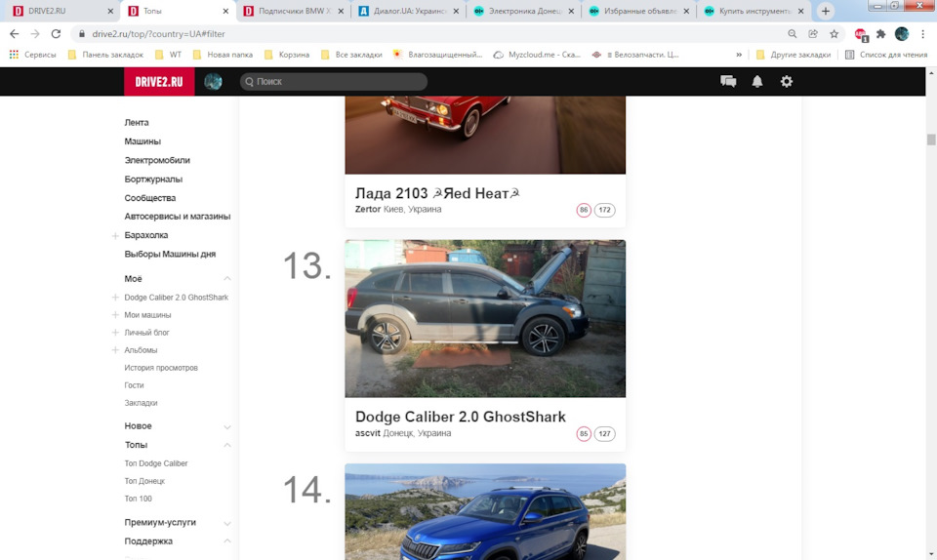
Task: Open the Сервисы apps grid bookmark
Action: coord(32,55)
